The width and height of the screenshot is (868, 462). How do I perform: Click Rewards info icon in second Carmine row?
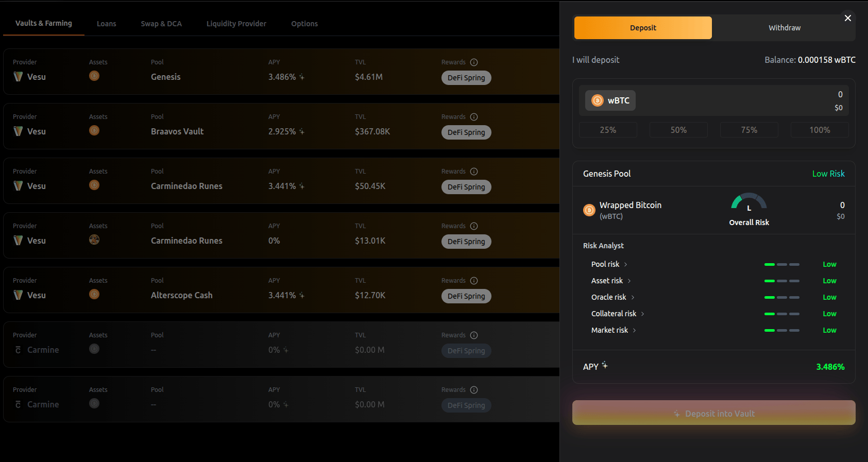[474, 390]
